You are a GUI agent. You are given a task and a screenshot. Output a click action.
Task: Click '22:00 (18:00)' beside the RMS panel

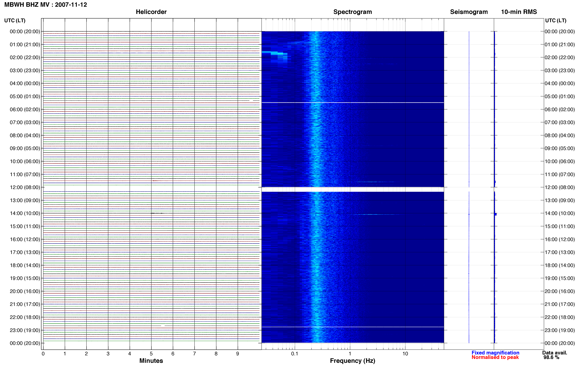560,317
